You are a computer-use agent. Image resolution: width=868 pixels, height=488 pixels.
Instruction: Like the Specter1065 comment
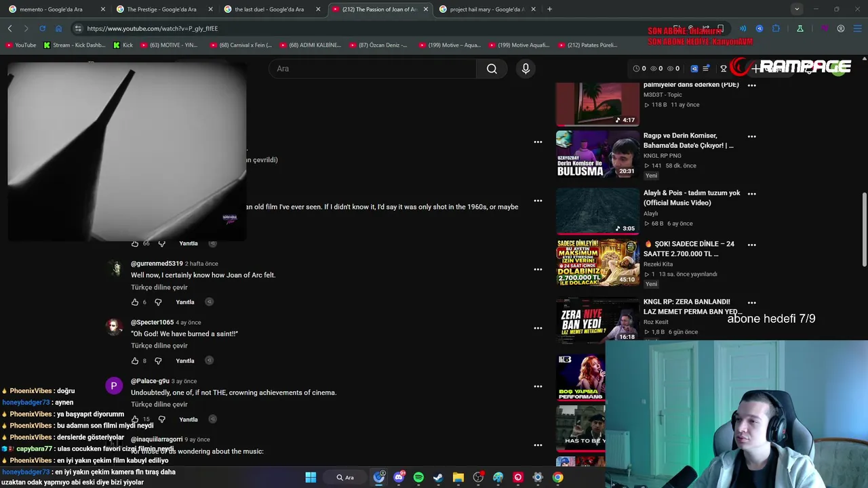pos(135,361)
